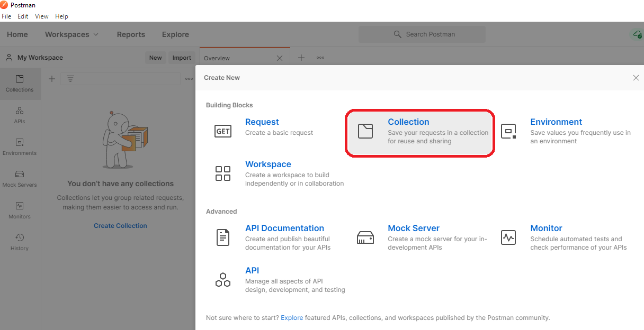Screen dimensions: 644x330
Task: Open the File menu
Action: coord(6,16)
